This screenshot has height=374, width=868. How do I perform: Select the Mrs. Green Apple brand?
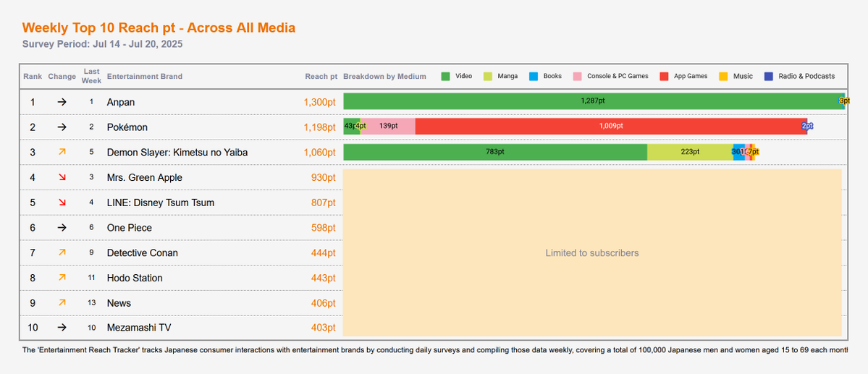[145, 177]
